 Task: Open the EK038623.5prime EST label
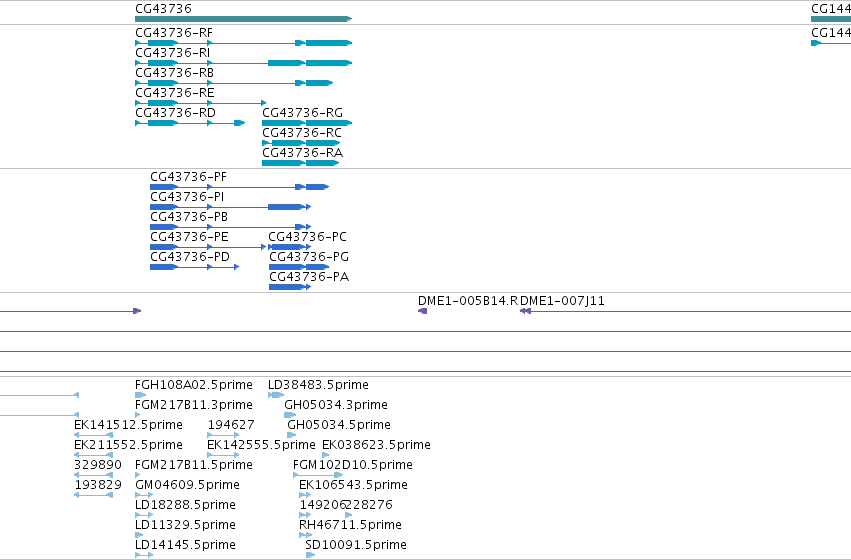[377, 446]
